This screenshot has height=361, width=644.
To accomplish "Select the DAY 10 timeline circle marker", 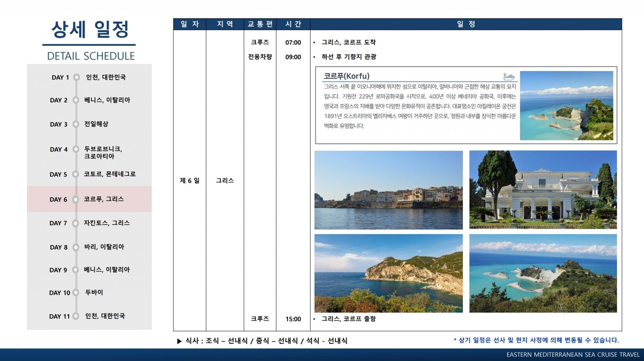I will [x=76, y=293].
